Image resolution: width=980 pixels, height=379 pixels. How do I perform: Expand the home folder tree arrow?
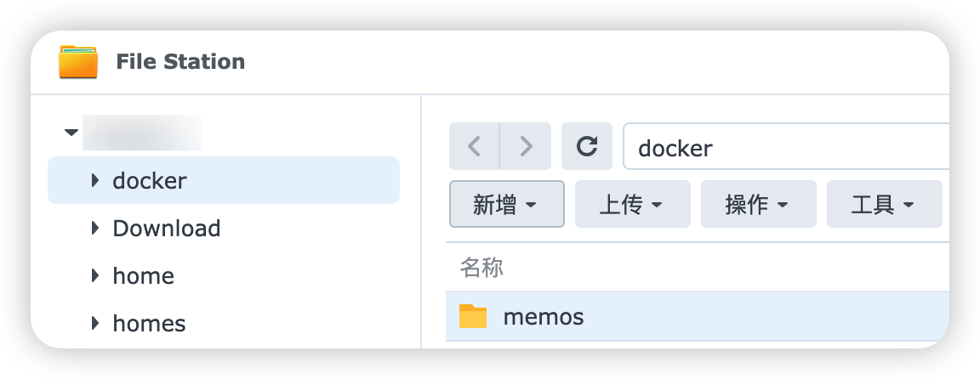tap(95, 275)
